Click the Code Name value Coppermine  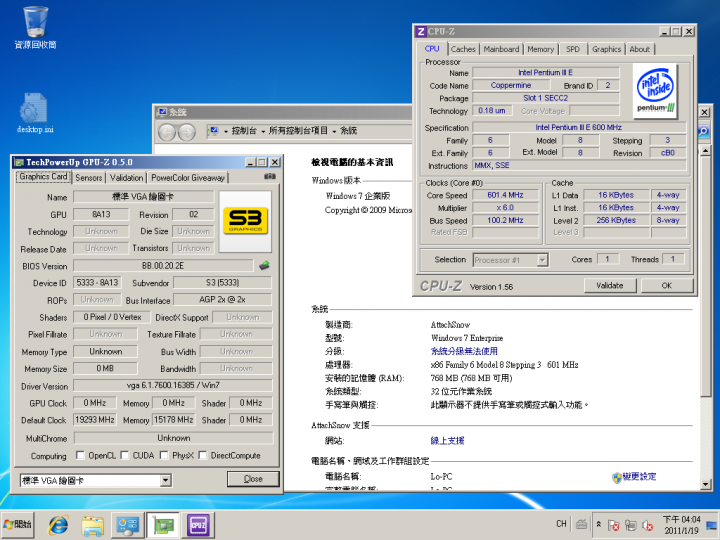click(511, 85)
